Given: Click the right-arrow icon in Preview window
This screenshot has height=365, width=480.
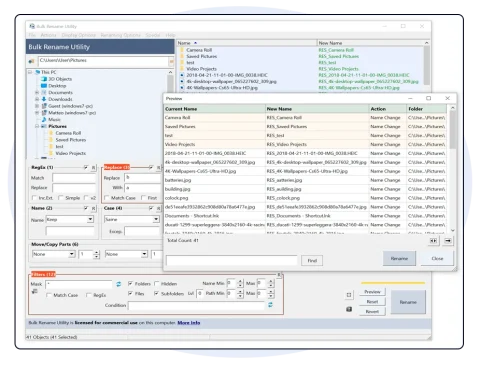Looking at the screenshot, I should click(448, 240).
